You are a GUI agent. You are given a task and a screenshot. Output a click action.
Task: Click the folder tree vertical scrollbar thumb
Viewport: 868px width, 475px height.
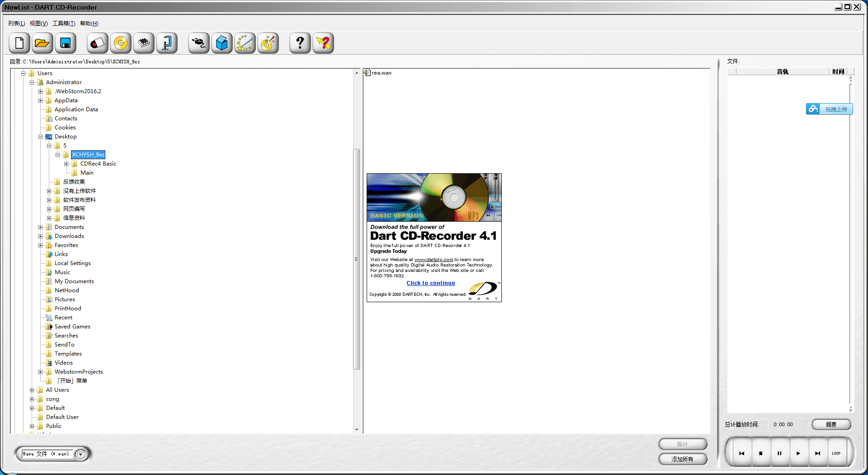356,259
